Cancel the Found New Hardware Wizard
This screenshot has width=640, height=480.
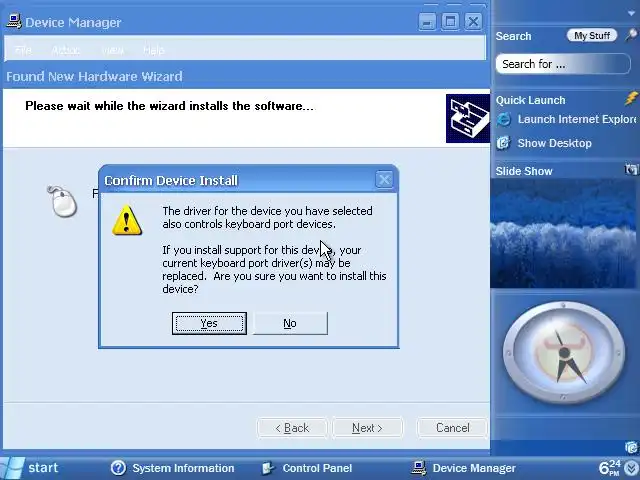452,428
